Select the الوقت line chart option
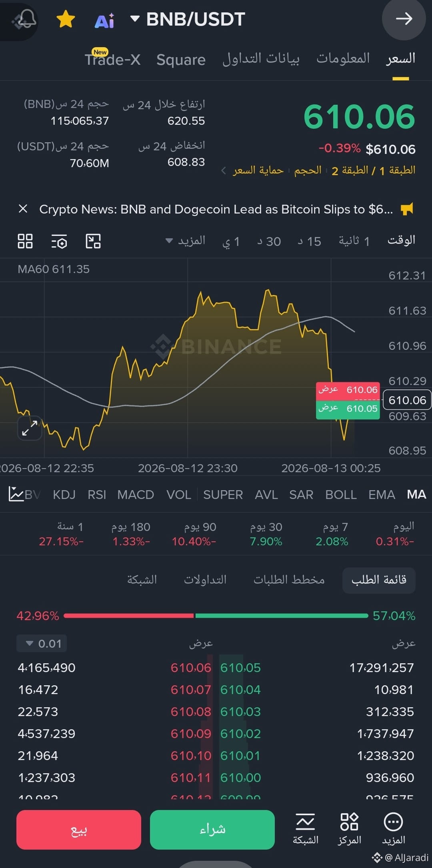432x868 pixels. point(401,240)
